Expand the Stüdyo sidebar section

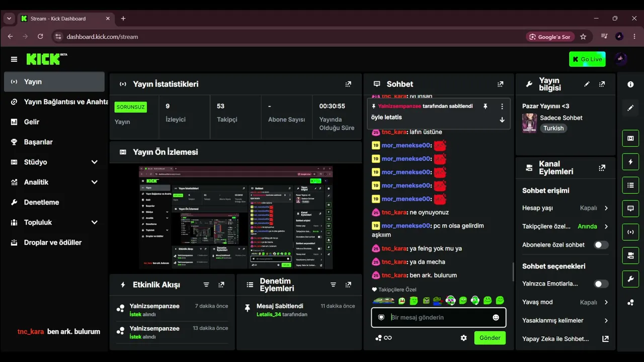(94, 162)
